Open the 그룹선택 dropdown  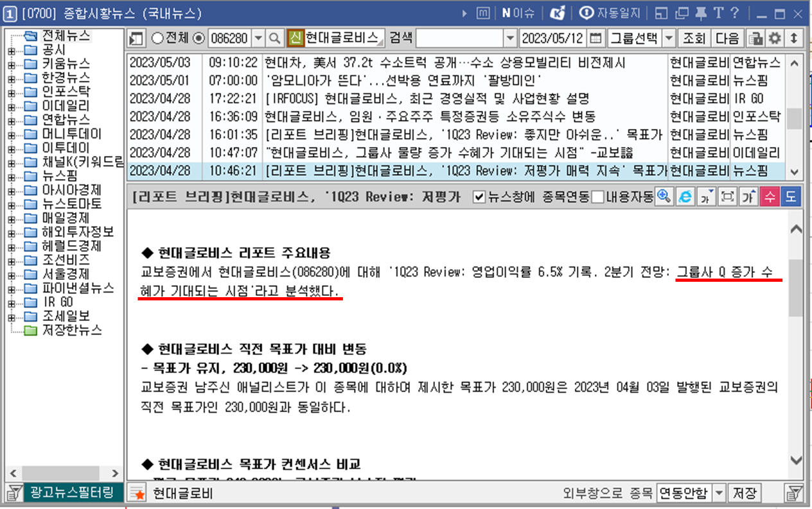click(x=669, y=39)
